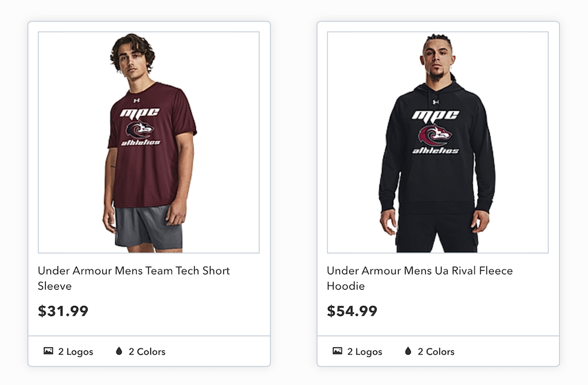Show "2 Logos" text on the hoodie card
Image resolution: width=588 pixels, height=385 pixels.
(x=365, y=351)
